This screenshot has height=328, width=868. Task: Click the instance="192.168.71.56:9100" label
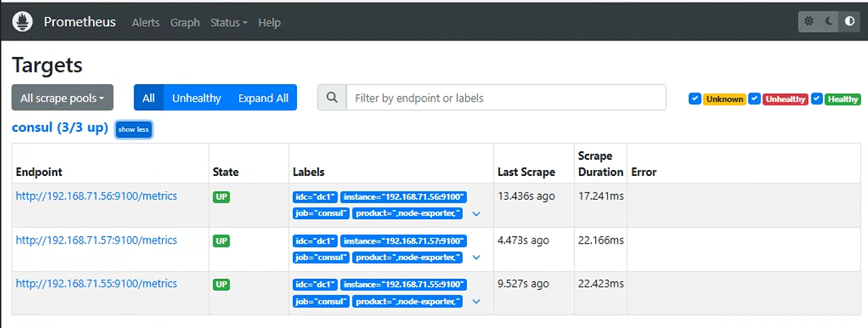tap(403, 197)
